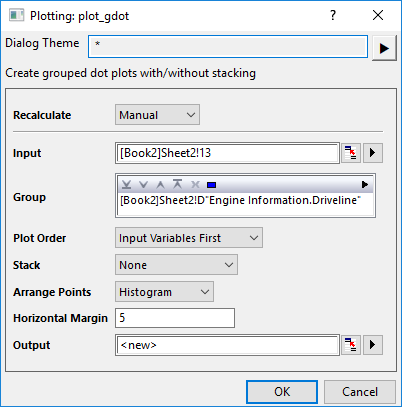Image resolution: width=402 pixels, height=407 pixels.
Task: Click the Cancel button
Action: [x=360, y=392]
